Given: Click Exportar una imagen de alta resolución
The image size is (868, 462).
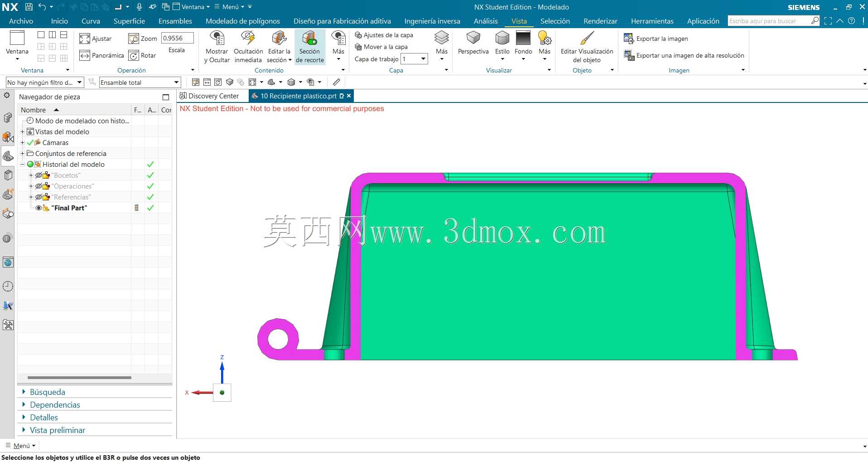Looking at the screenshot, I should pyautogui.click(x=684, y=55).
